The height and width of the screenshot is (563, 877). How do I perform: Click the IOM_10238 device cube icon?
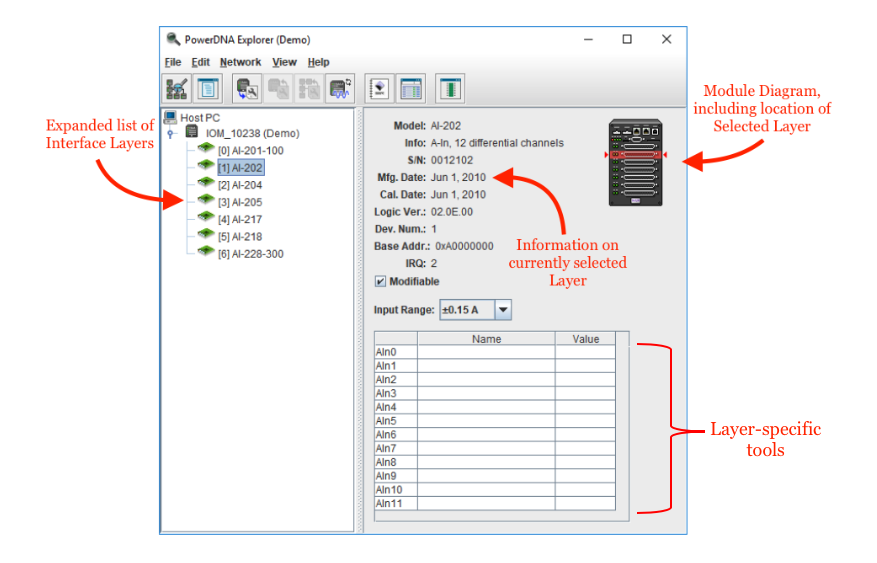click(192, 132)
